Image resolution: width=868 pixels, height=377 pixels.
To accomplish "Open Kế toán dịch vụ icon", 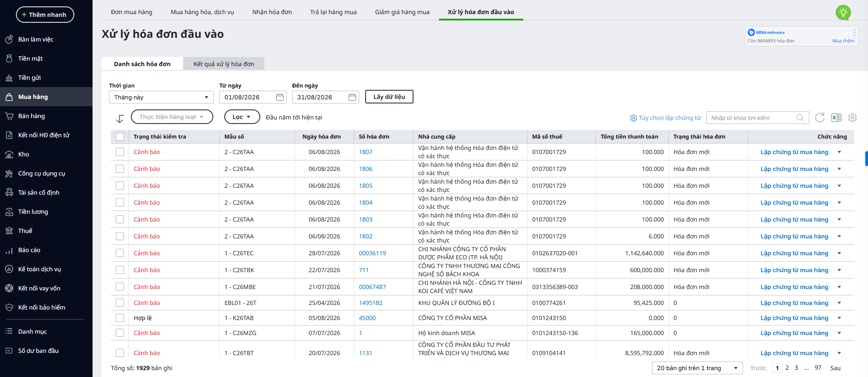I will click(9, 269).
